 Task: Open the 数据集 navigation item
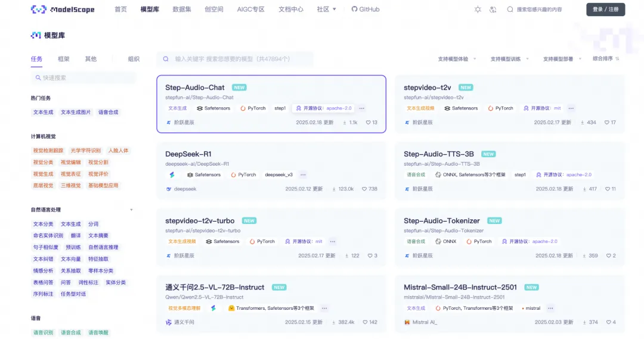181,9
